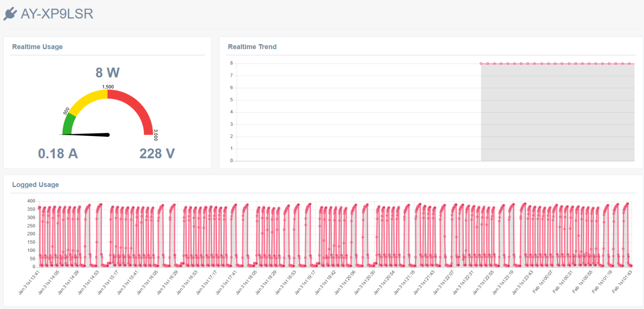Click the 8 W power reading
The width and height of the screenshot is (644, 309).
pos(107,72)
